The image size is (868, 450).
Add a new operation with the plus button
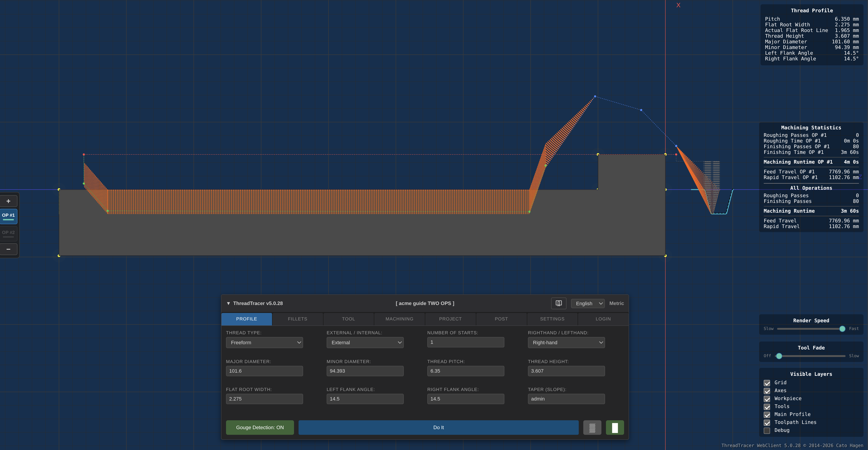coord(8,201)
